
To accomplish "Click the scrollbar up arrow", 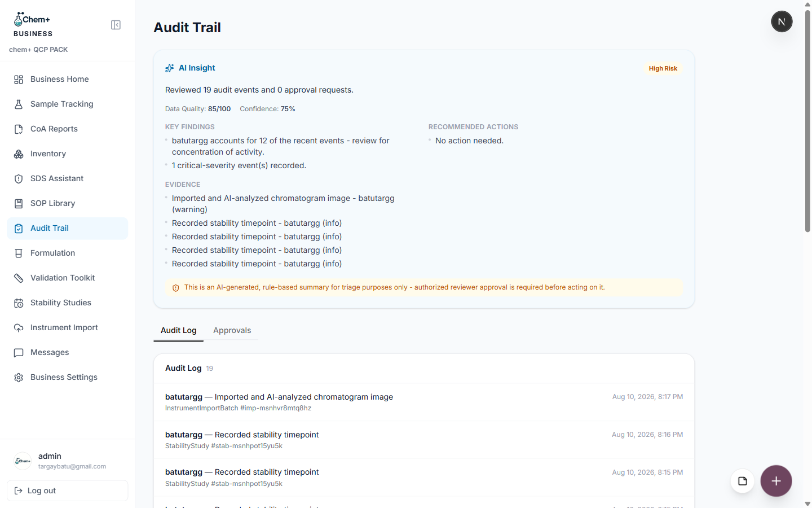I will 807,5.
